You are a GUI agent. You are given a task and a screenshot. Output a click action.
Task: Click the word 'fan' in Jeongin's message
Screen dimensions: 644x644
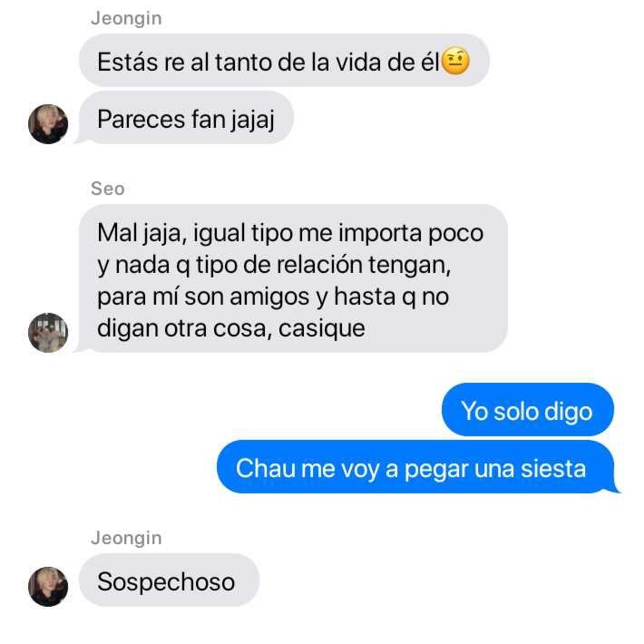point(208,120)
